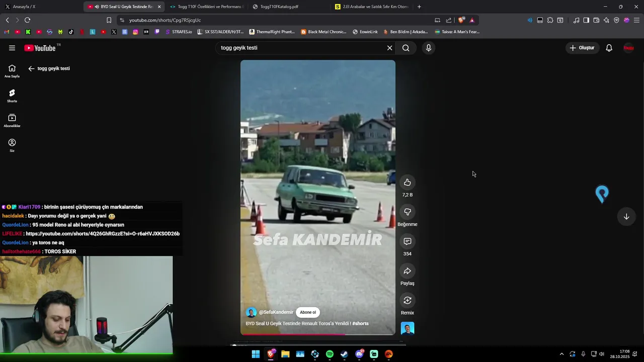Open the Remix option
644x362 pixels.
[x=408, y=301]
